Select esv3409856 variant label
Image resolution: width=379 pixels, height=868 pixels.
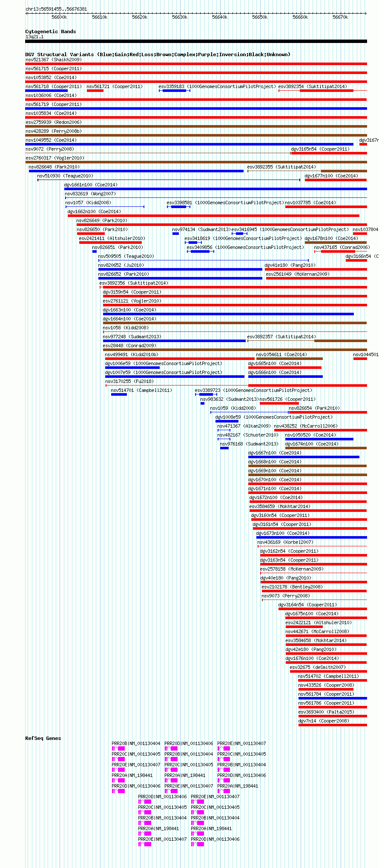coord(246,247)
